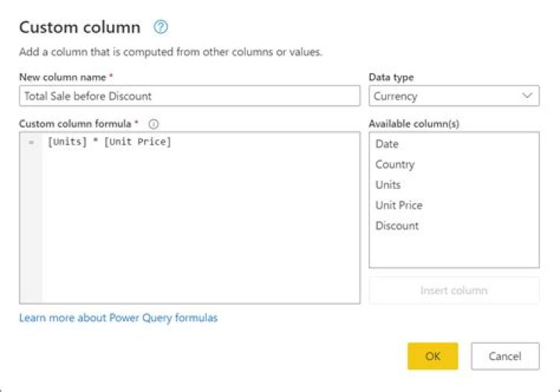Open the Custom column help icon
Image resolution: width=560 pixels, height=392 pixels.
(x=160, y=27)
